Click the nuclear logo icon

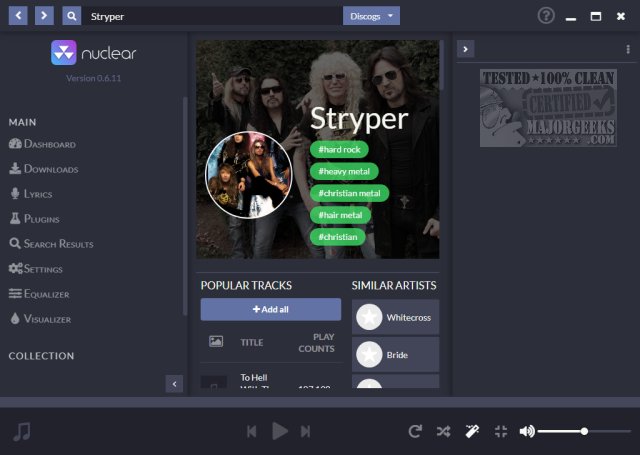coord(64,53)
